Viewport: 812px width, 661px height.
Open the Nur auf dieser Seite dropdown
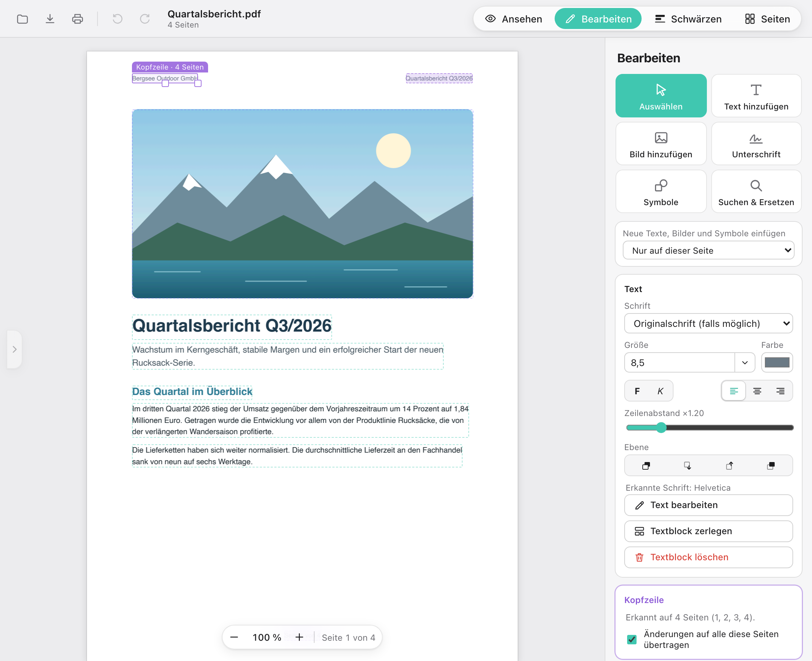tap(708, 250)
